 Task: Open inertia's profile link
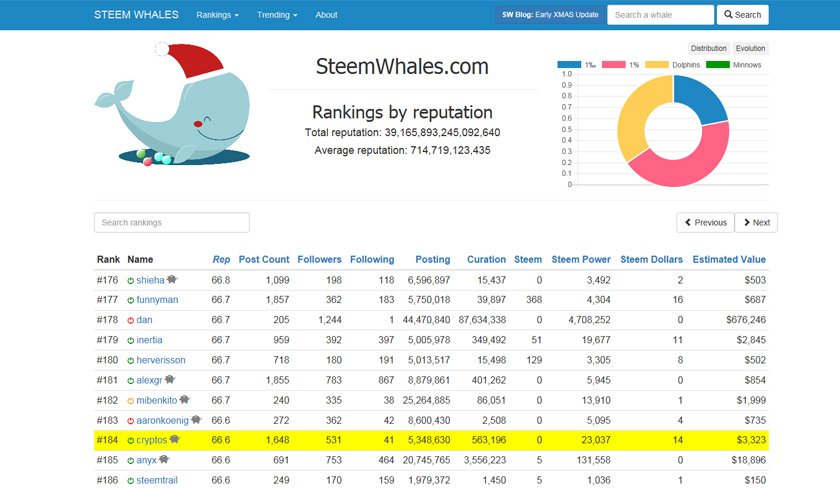coord(149,340)
